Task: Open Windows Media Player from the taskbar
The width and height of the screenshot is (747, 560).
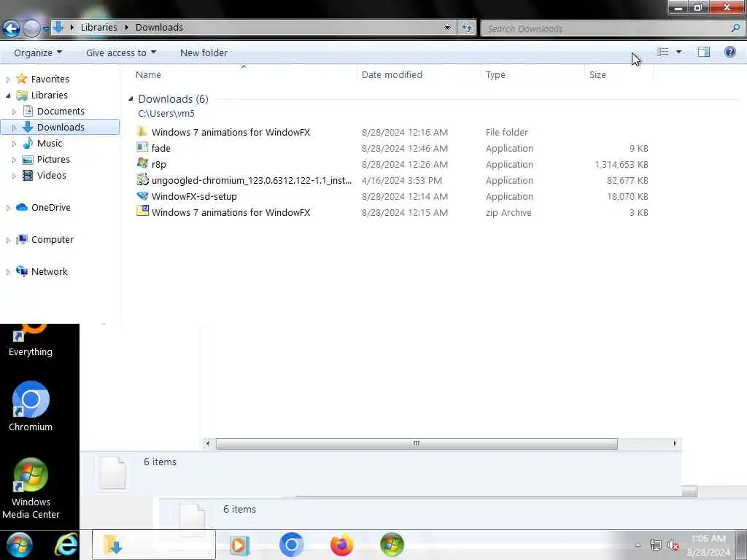Action: 239,545
